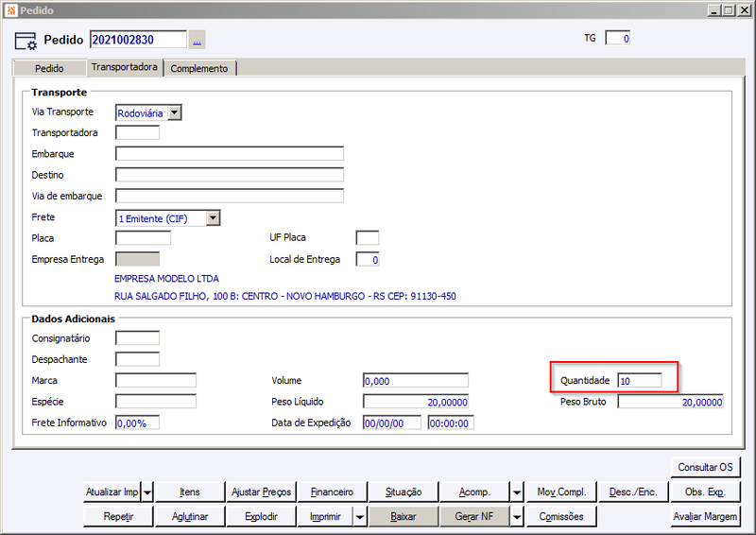Click the Espécie input field

[x=156, y=402]
